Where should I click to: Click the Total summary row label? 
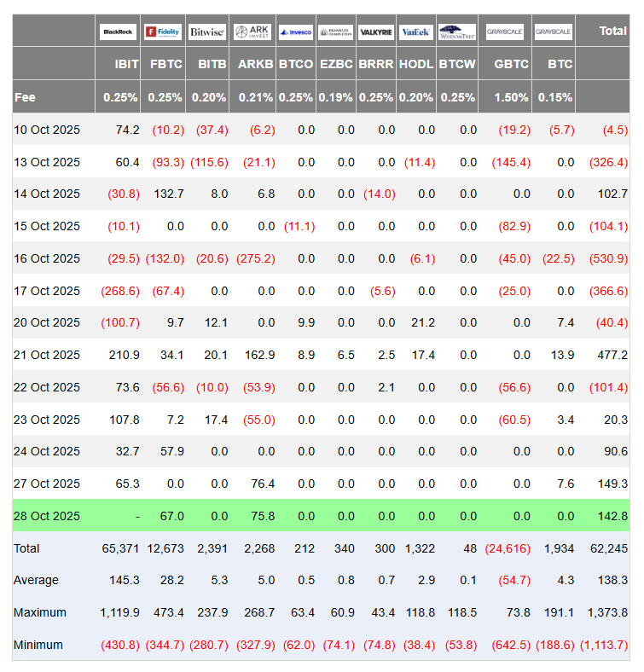click(x=26, y=548)
